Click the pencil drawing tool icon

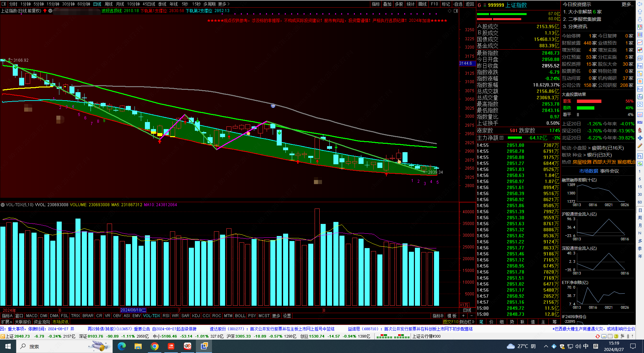(x=640, y=146)
